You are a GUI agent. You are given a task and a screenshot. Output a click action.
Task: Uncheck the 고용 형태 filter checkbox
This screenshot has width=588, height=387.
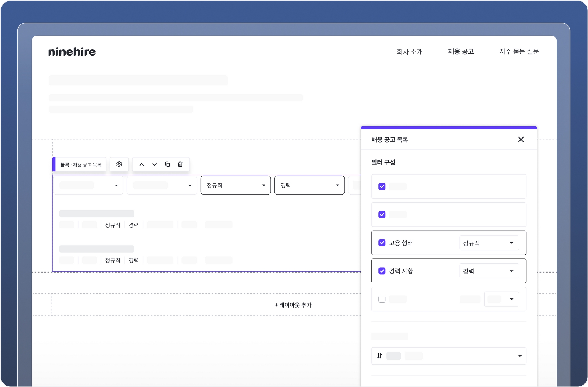tap(382, 243)
